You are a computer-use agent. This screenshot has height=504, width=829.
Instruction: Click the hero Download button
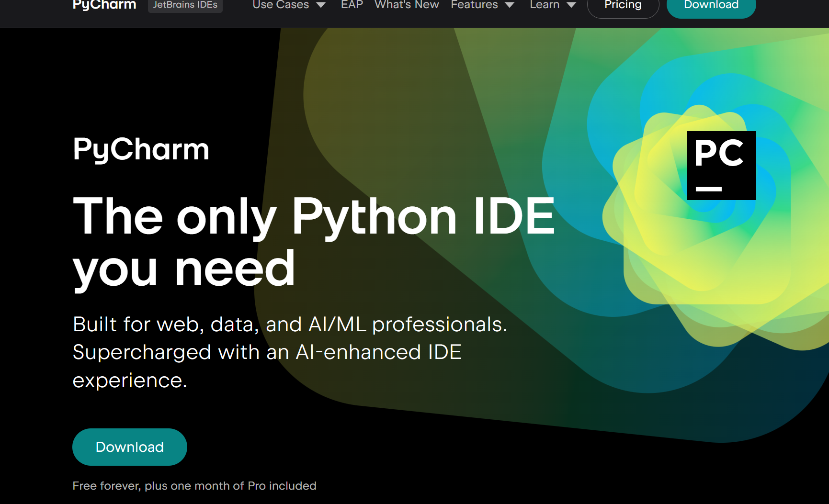pos(130,447)
